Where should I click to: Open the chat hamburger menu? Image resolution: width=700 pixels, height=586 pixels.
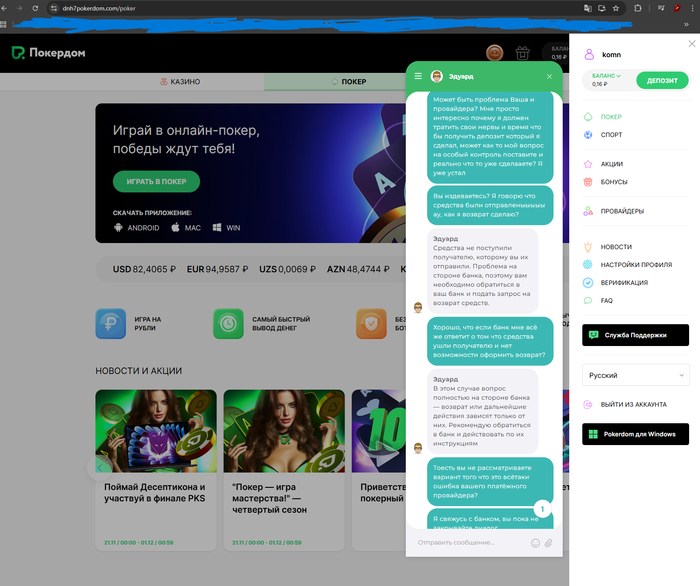pos(418,76)
